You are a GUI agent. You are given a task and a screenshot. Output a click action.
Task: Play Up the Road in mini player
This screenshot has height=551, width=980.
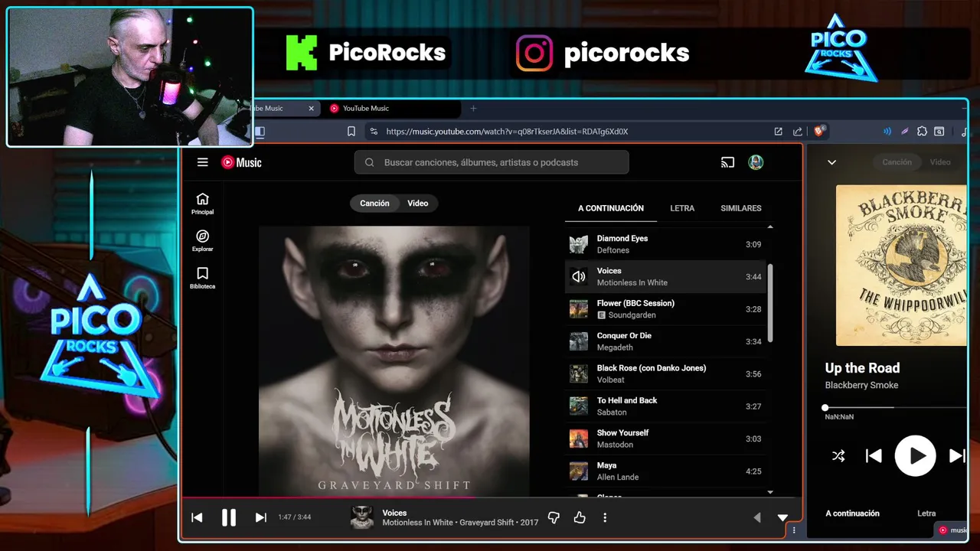(x=916, y=456)
